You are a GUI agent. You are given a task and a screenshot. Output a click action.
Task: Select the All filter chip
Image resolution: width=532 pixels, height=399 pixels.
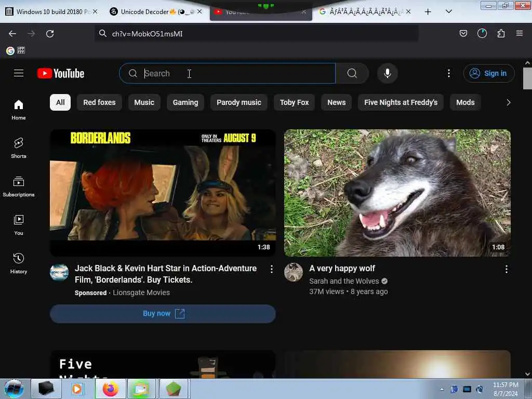(60, 102)
